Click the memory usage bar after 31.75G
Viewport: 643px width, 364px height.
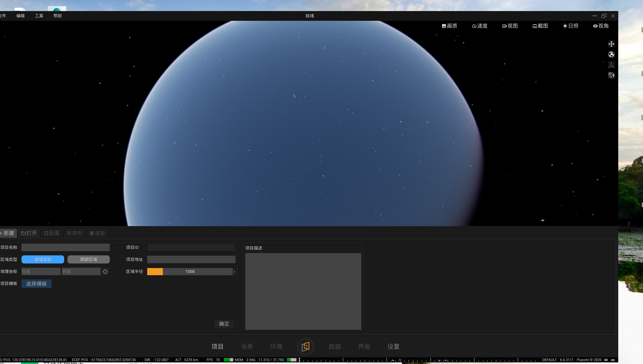(x=292, y=360)
